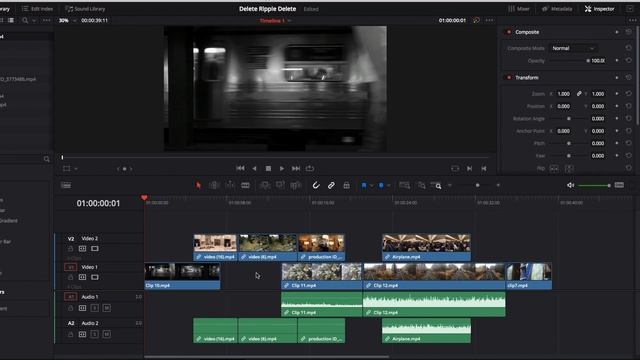640x360 pixels.
Task: Toggle the Transform section enable dot
Action: coord(509,78)
